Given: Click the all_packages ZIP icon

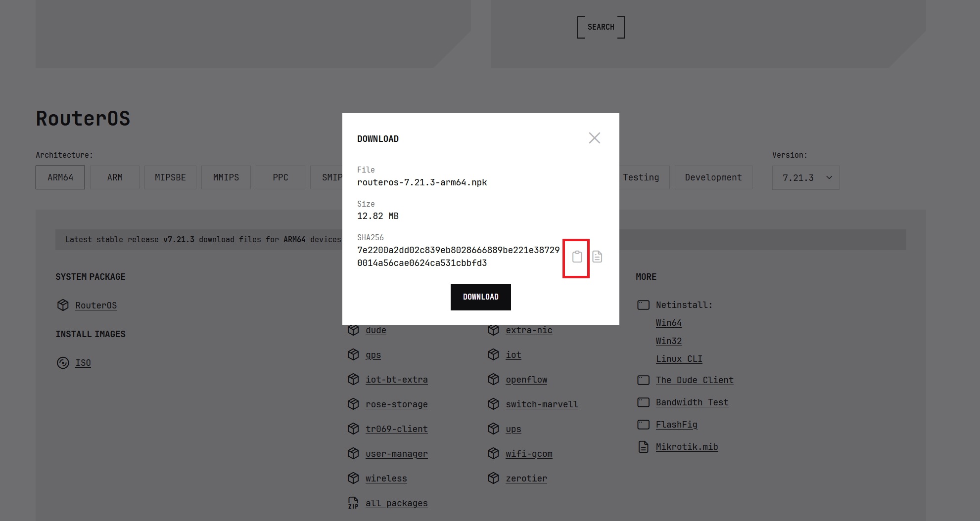Looking at the screenshot, I should click(x=353, y=503).
